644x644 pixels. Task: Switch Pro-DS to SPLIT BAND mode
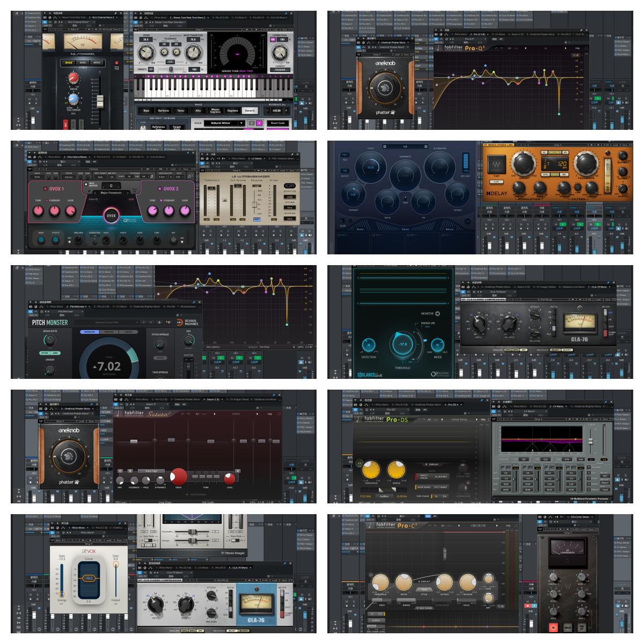[441, 487]
